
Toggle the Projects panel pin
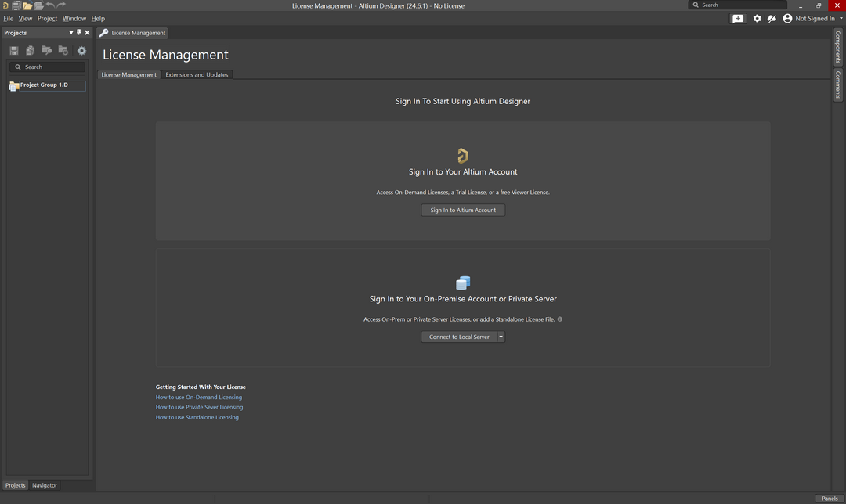[78, 33]
